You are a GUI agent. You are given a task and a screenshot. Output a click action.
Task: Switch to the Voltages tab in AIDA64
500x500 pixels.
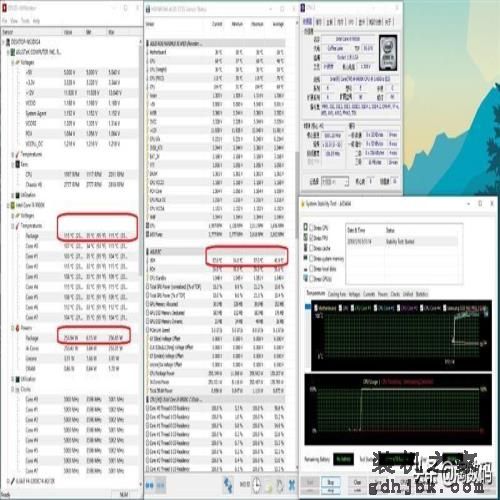pos(354,294)
